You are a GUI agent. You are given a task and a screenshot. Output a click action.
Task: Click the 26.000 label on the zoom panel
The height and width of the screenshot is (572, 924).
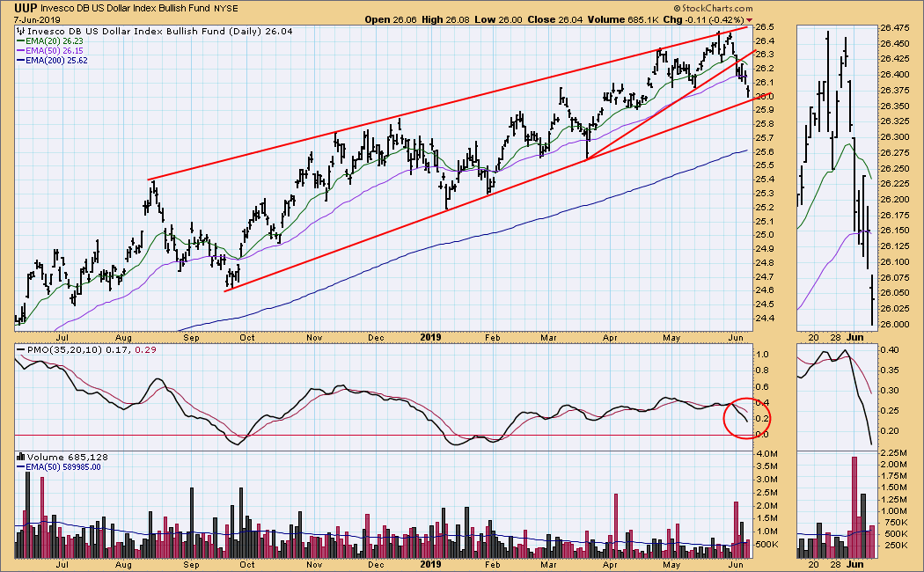point(895,324)
